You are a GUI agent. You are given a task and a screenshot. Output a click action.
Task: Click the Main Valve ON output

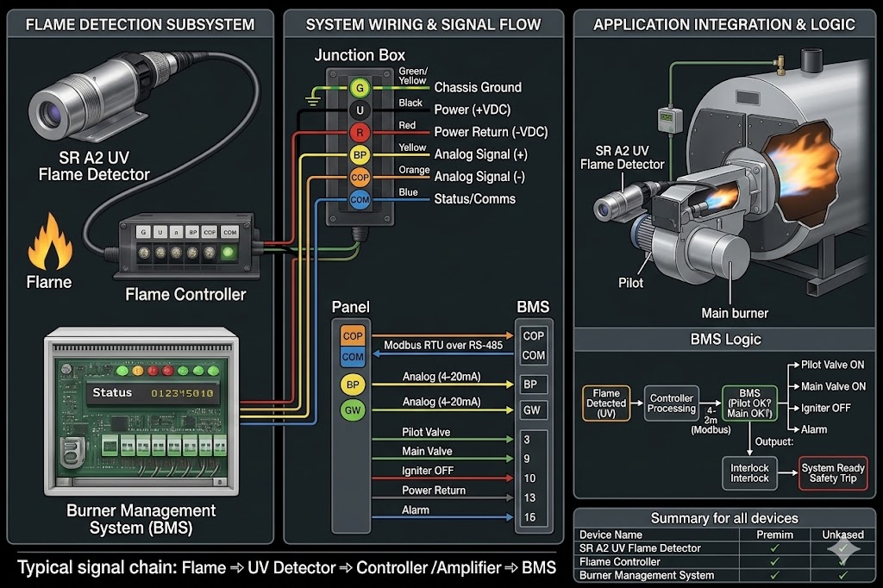[x=834, y=386]
